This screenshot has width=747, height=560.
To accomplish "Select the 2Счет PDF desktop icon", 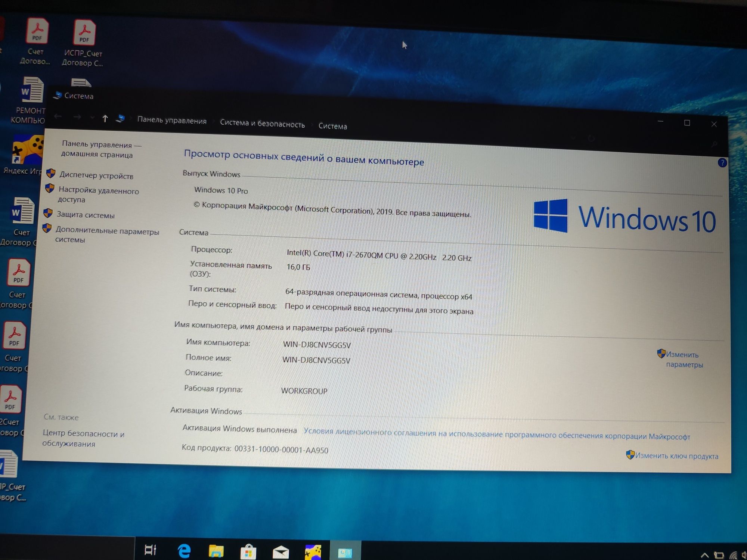I will 11,411.
